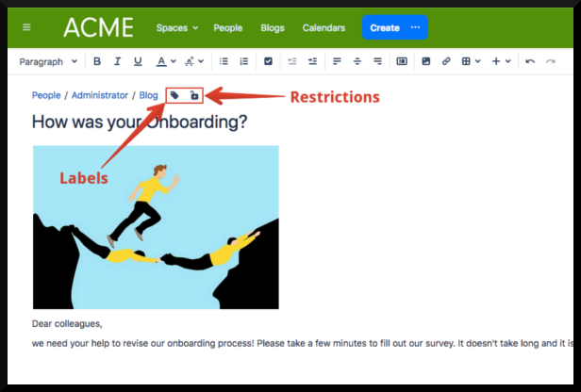Screen dimensions: 581x392
Task: Click the clear formatting letter icon
Action: click(x=190, y=61)
